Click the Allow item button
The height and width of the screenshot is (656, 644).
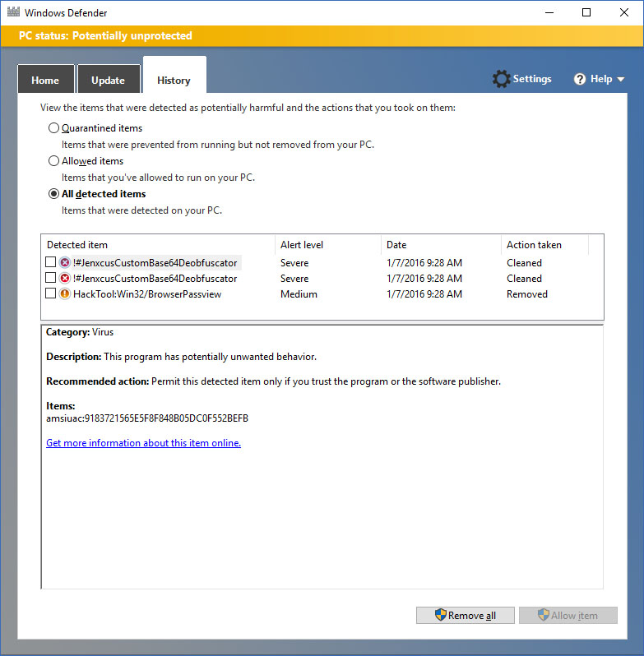[568, 616]
